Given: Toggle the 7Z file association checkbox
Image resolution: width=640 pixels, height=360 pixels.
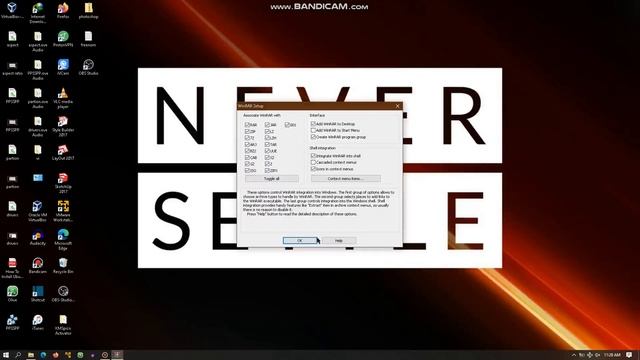Looking at the screenshot, I should point(247,138).
